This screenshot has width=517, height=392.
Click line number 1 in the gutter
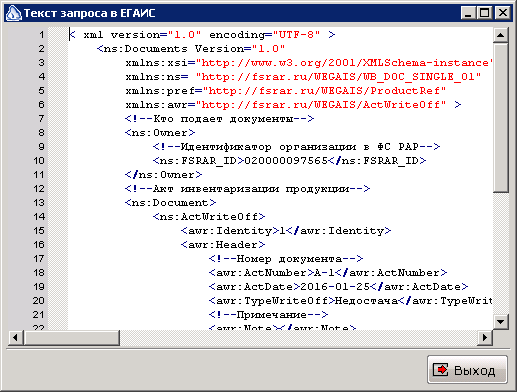click(x=41, y=35)
